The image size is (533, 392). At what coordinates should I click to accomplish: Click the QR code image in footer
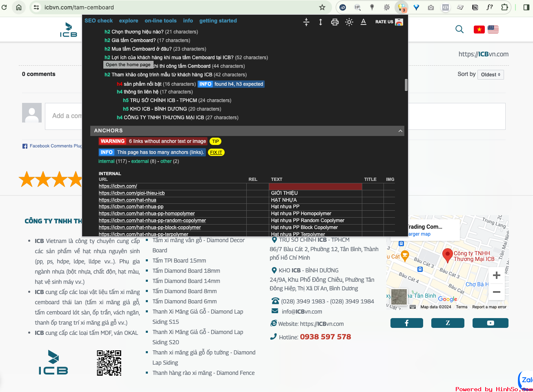click(x=109, y=363)
